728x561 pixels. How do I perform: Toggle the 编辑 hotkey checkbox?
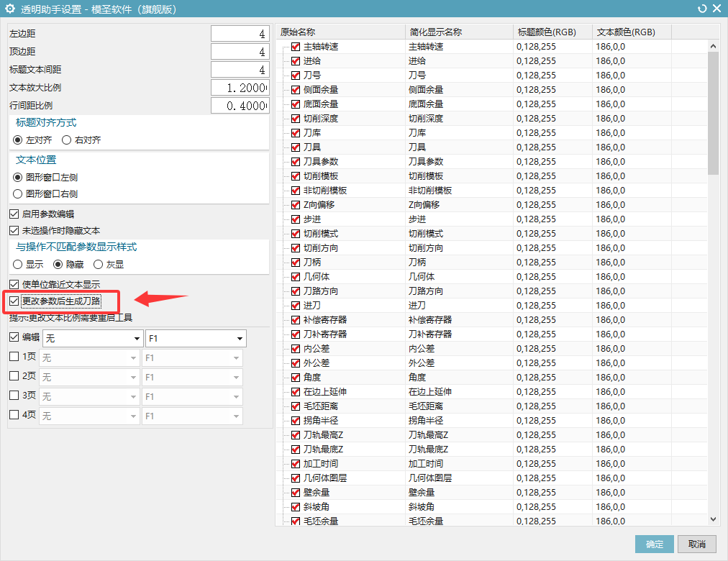[x=14, y=337]
